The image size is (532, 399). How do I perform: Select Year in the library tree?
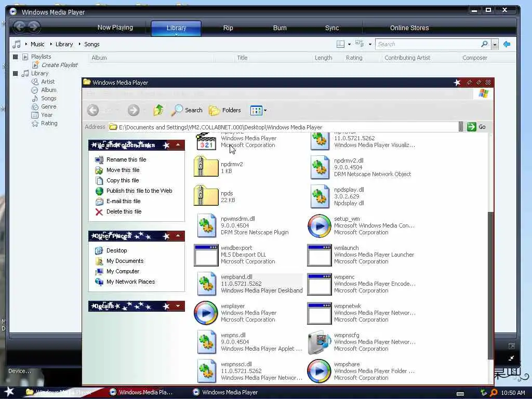click(x=46, y=115)
